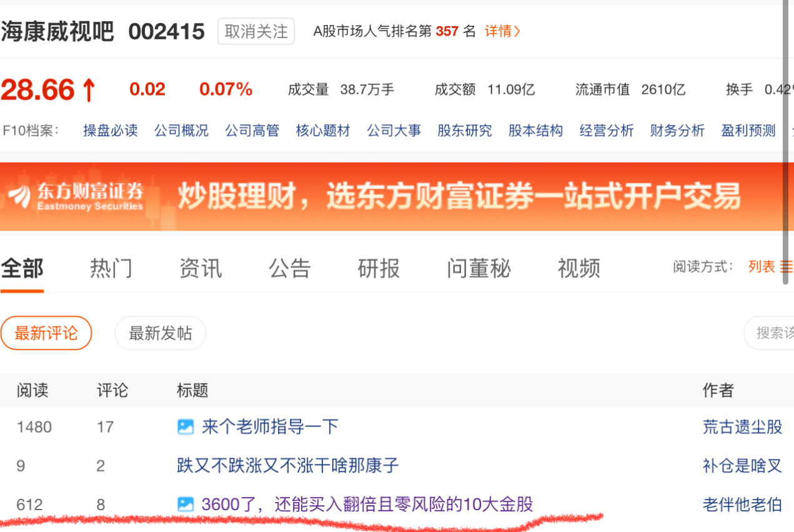Viewport: 794px width, 532px height.
Task: Click the vertical page scrollbar
Action: pyautogui.click(x=786, y=142)
